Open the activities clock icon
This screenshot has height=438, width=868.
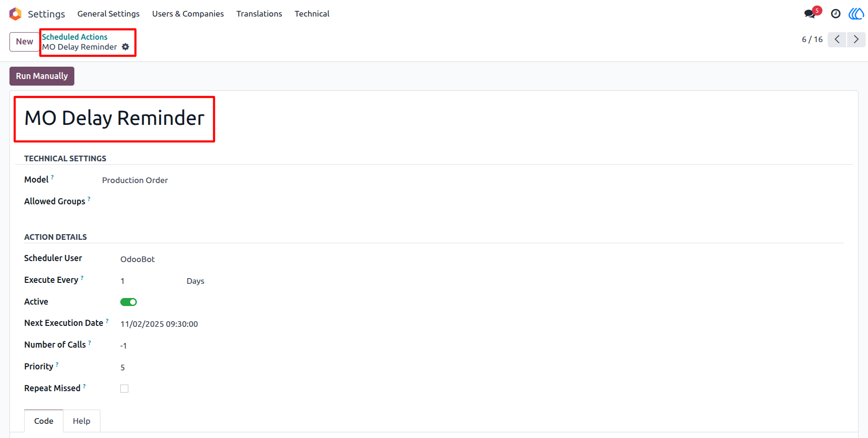(x=836, y=14)
